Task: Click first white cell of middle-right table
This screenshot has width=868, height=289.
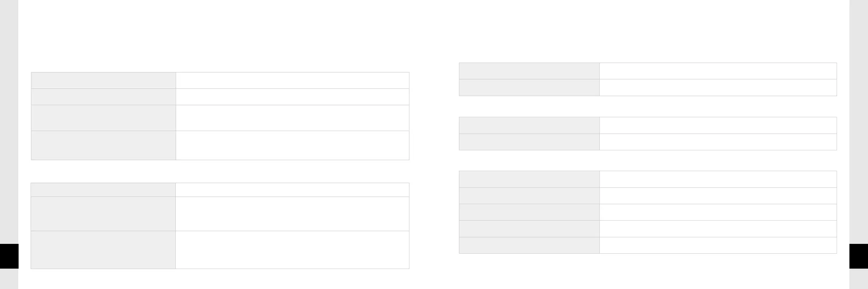Action: coord(718,125)
